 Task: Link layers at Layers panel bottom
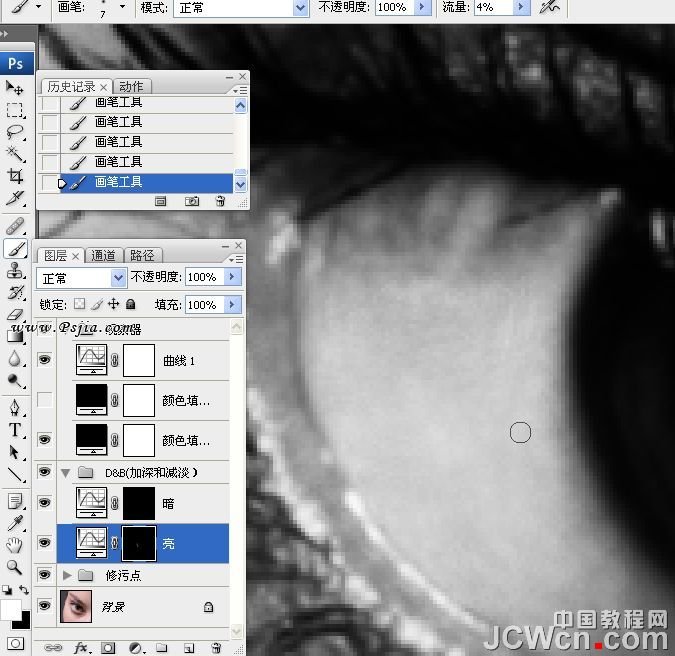[53, 648]
